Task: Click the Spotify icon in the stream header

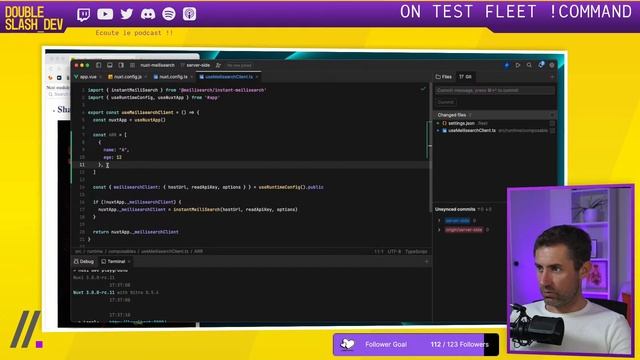Action: click(169, 14)
